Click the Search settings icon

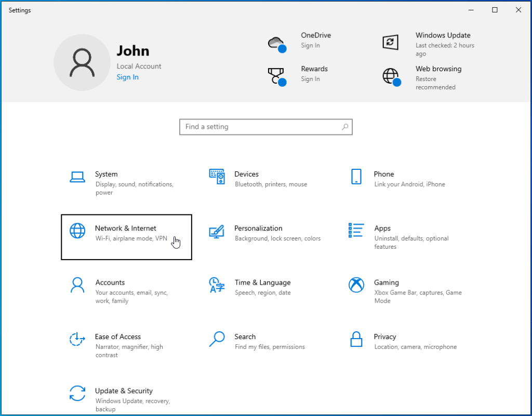[217, 339]
